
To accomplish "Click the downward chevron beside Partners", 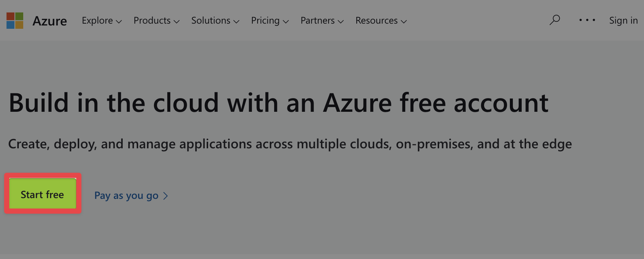I will point(341,22).
